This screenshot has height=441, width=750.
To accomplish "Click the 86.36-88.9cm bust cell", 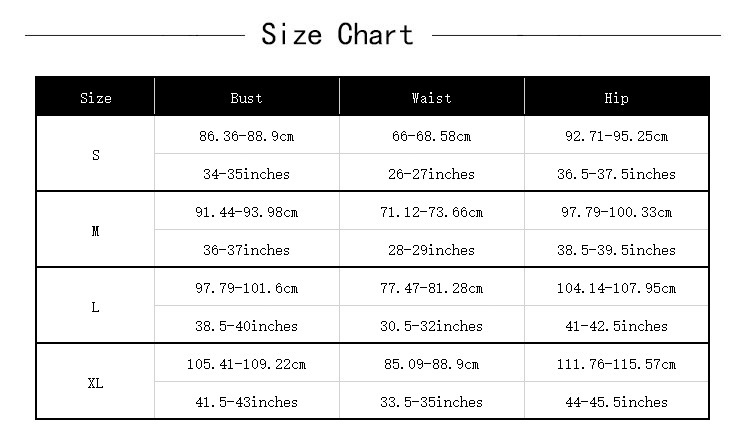I will [246, 136].
